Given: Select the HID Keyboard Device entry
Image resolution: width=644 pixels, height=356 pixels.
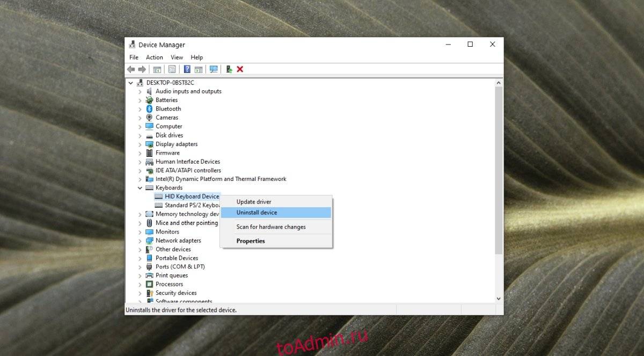Looking at the screenshot, I should click(192, 197).
